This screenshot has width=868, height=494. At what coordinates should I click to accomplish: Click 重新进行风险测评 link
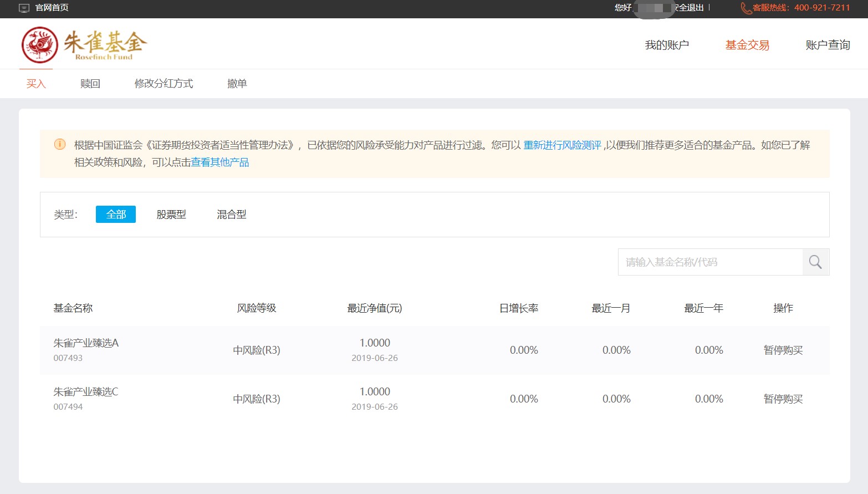coord(562,145)
